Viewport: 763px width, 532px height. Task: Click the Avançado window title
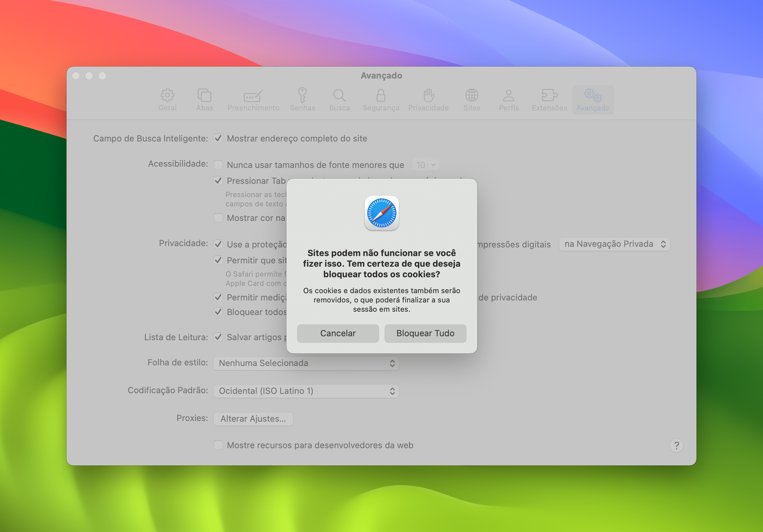381,76
